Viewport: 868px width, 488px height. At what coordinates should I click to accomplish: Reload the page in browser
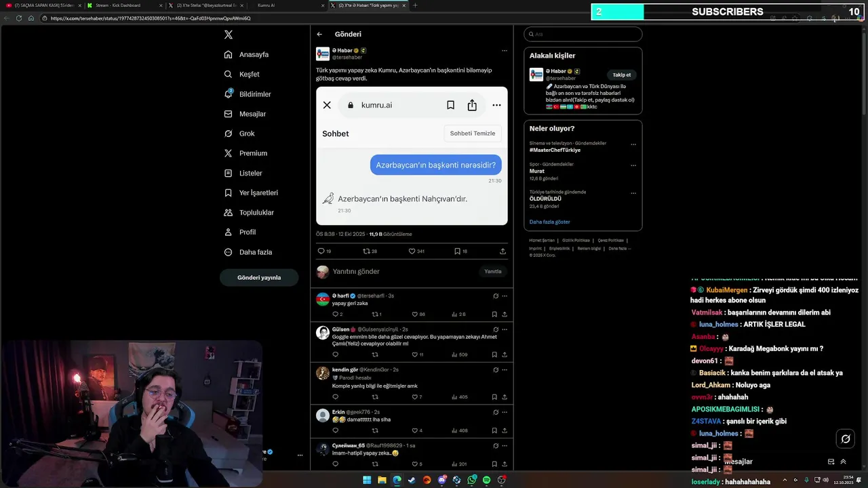click(19, 18)
